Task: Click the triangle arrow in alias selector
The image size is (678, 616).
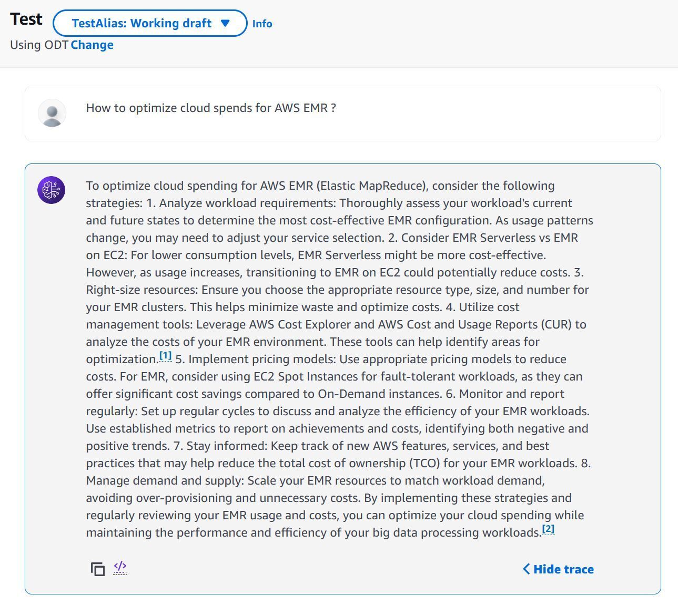Action: coord(226,23)
